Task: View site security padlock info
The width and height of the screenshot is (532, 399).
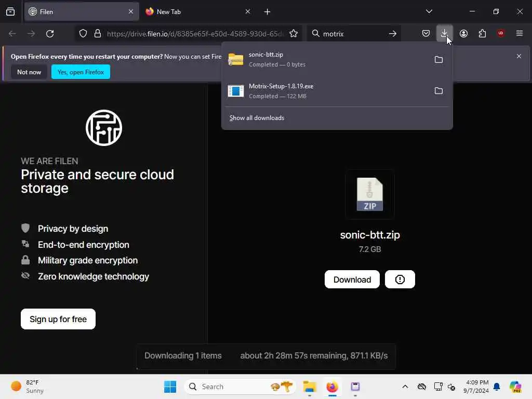Action: coord(98,34)
